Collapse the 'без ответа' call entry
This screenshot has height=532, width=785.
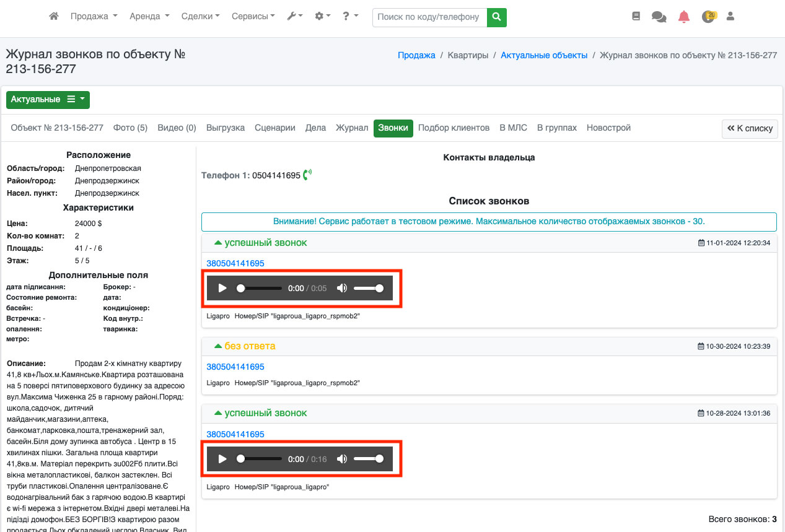click(217, 346)
